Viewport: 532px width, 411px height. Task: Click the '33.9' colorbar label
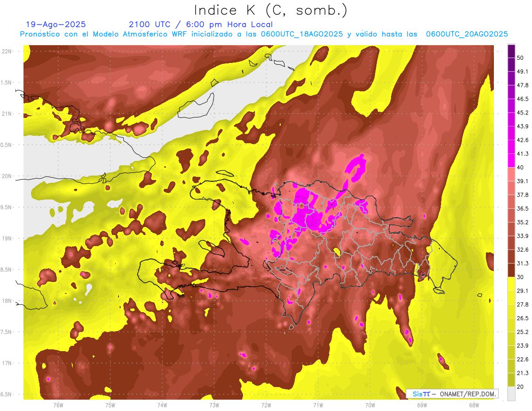coord(522,236)
